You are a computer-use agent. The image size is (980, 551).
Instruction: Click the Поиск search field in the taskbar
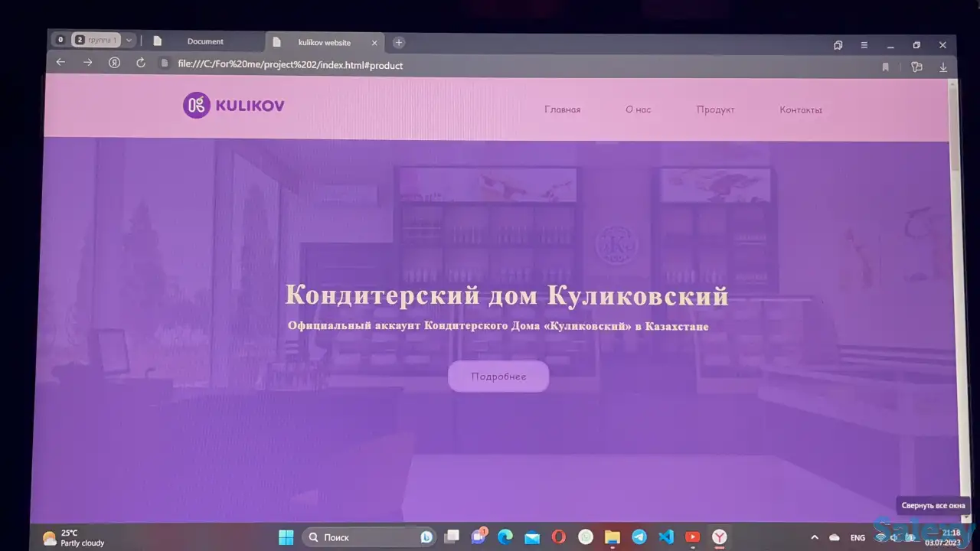(x=360, y=536)
